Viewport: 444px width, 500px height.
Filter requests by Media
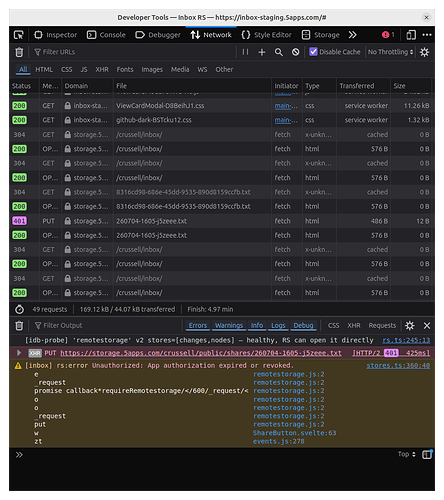point(180,69)
